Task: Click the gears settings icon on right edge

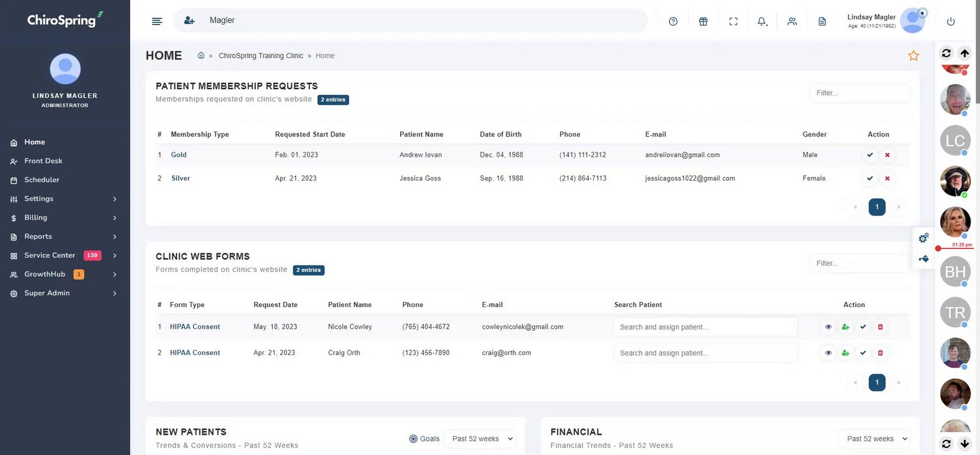Action: tap(924, 238)
